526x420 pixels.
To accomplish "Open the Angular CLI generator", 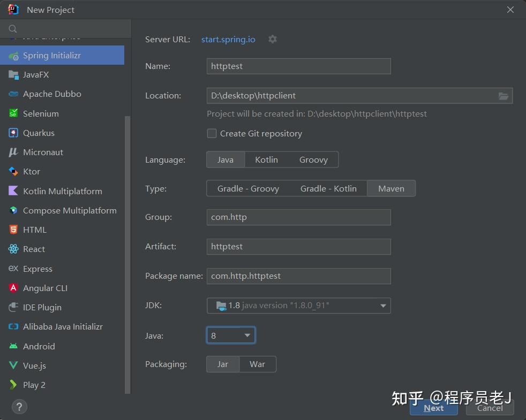I will coord(44,288).
